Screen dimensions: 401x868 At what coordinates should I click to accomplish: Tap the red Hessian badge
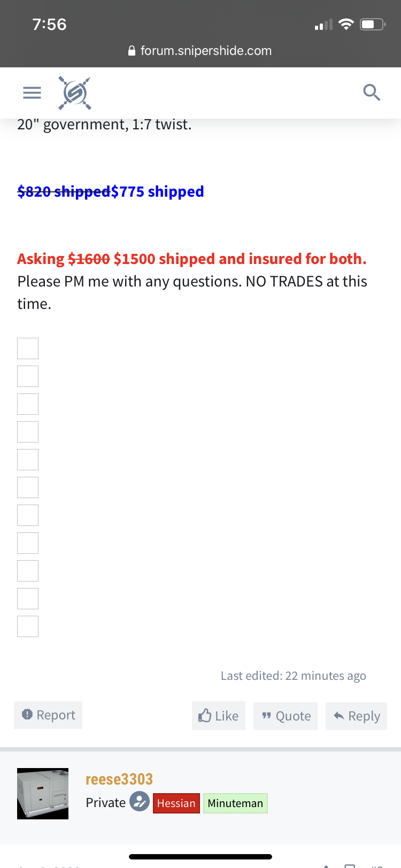click(176, 803)
